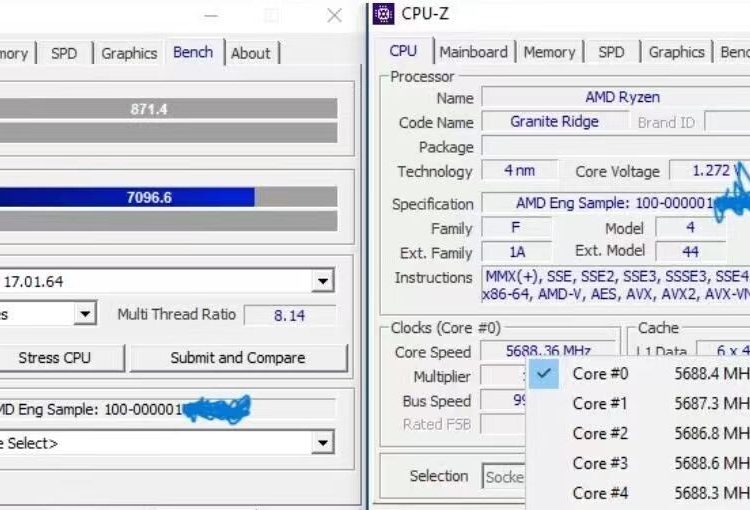Click the reference single thread bar below 871.4
The width and height of the screenshot is (750, 510).
[168, 133]
